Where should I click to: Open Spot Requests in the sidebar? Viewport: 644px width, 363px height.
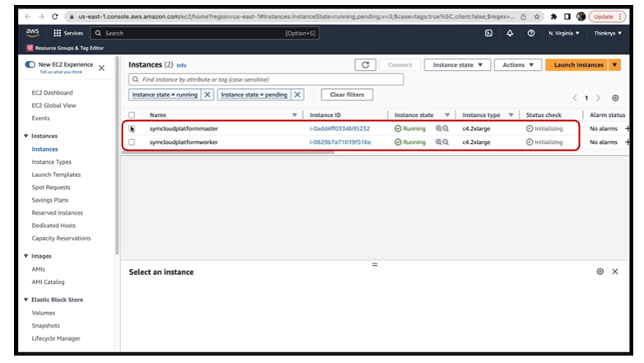click(51, 187)
